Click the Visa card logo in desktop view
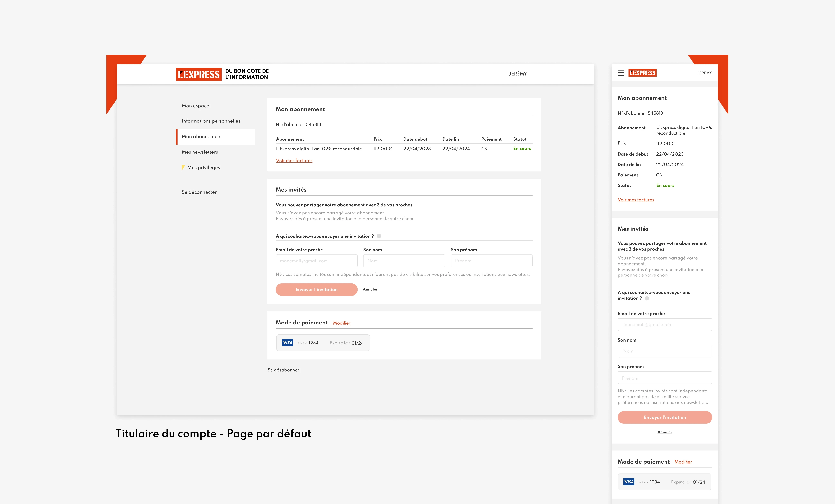This screenshot has height=504, width=835. point(287,343)
